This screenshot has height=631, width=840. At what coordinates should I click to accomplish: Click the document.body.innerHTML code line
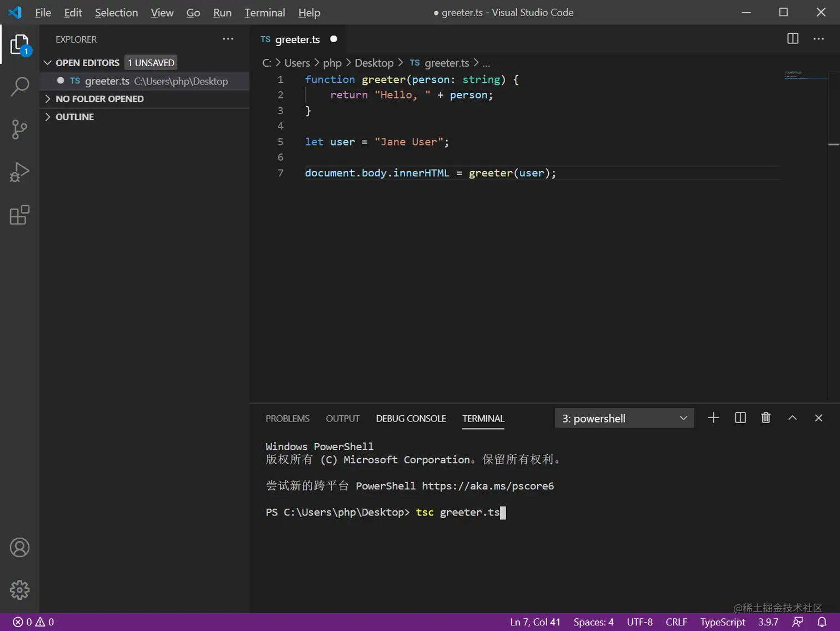(x=430, y=173)
